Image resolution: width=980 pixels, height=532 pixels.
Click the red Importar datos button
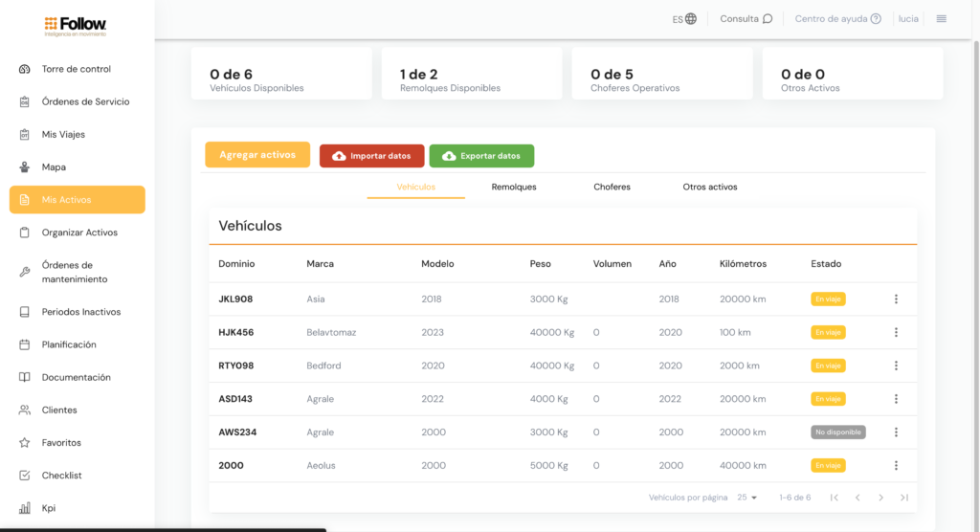point(371,156)
